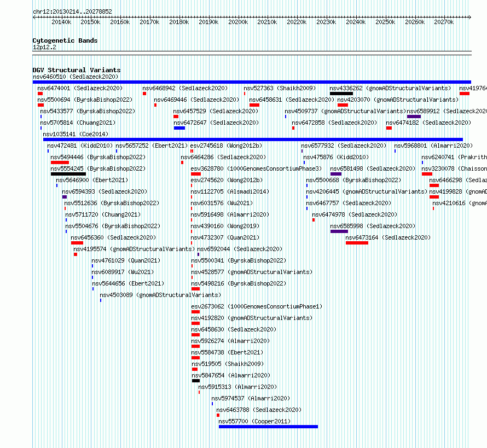Open nsv6474978 (Sedlazeck2020) label
The image size is (487, 448).
355,214
